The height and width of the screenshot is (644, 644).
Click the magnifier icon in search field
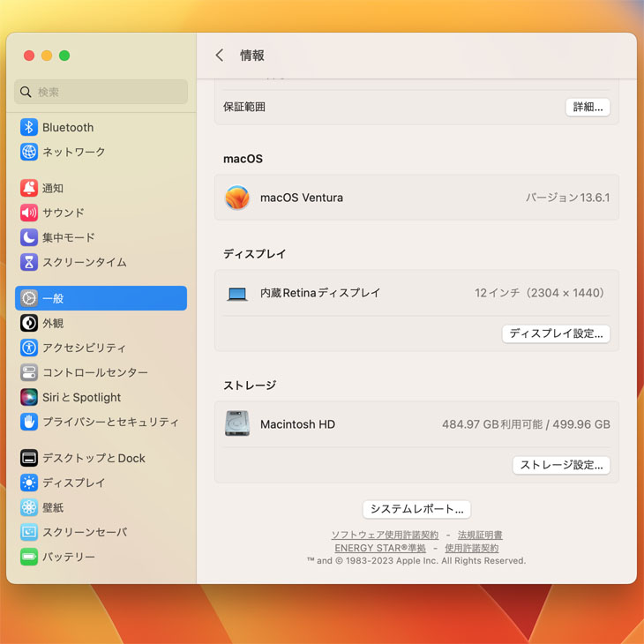pyautogui.click(x=26, y=92)
